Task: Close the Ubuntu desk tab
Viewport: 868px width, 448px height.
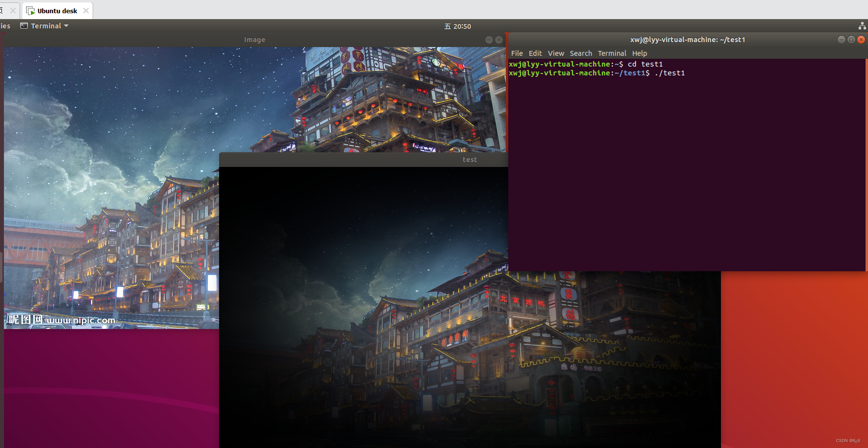Action: 86,10
